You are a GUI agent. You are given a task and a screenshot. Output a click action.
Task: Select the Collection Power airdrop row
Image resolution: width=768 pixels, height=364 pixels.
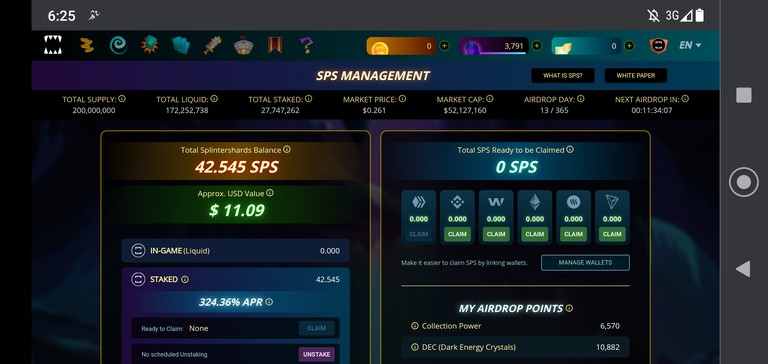pos(515,326)
